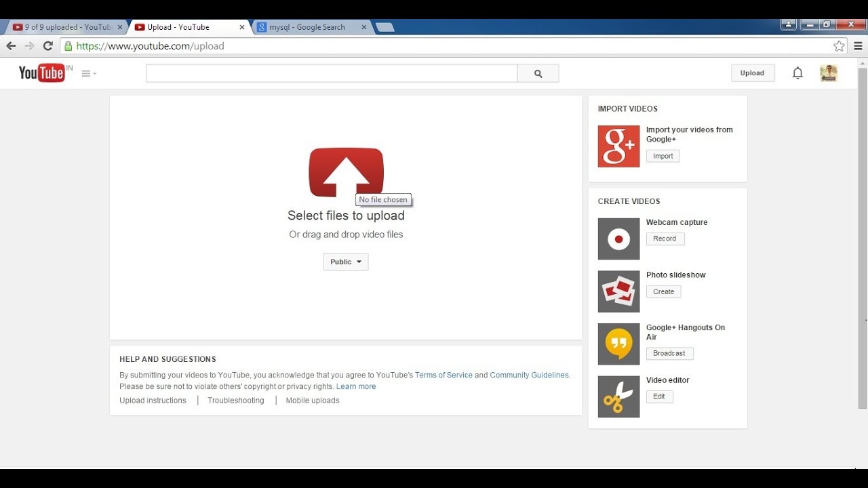Open the Public privacy dropdown
The image size is (868, 488).
tap(346, 262)
